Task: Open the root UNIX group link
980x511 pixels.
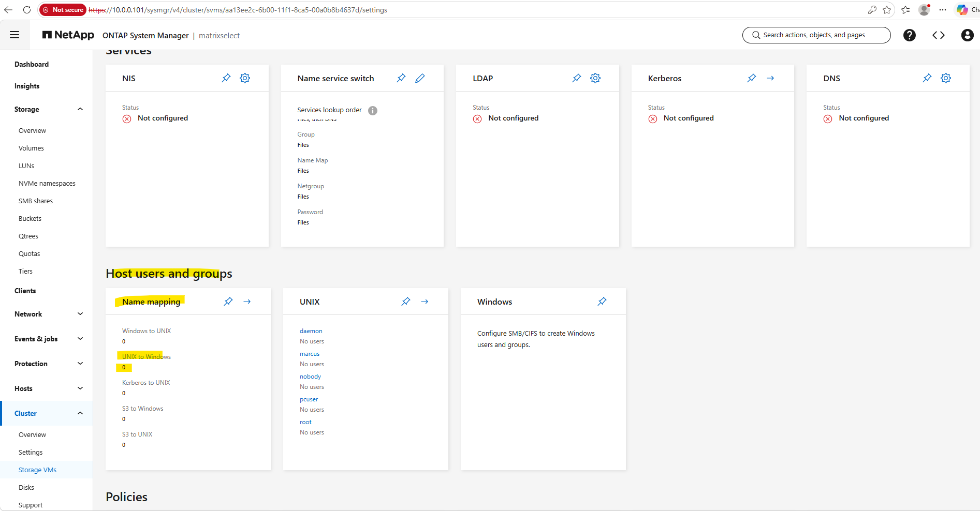Action: click(305, 422)
